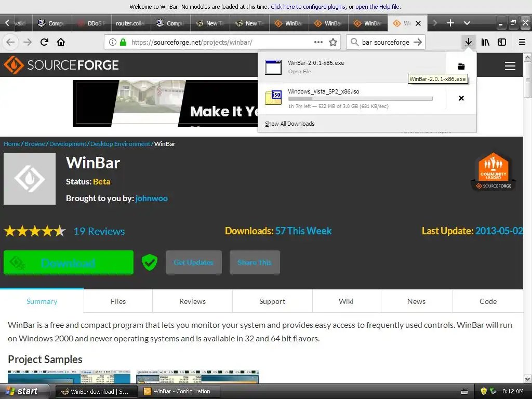
Task: Click the URL address bar field
Action: [x=222, y=42]
